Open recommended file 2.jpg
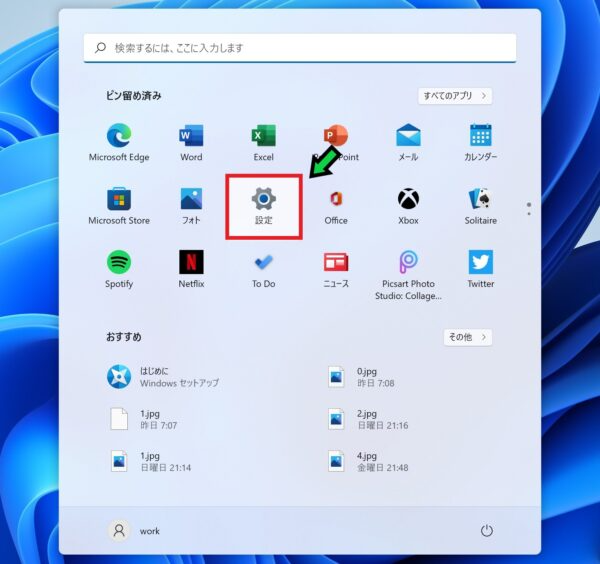 coord(368,419)
